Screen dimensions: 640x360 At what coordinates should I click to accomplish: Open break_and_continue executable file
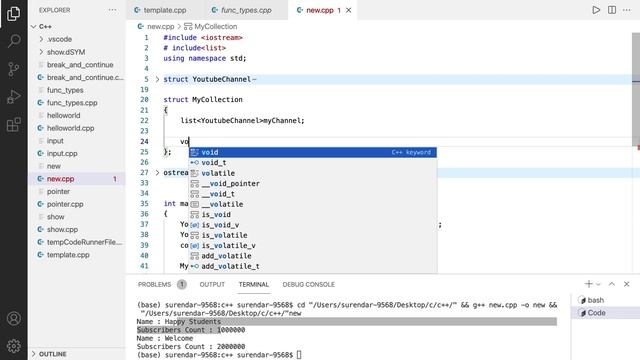click(77, 64)
